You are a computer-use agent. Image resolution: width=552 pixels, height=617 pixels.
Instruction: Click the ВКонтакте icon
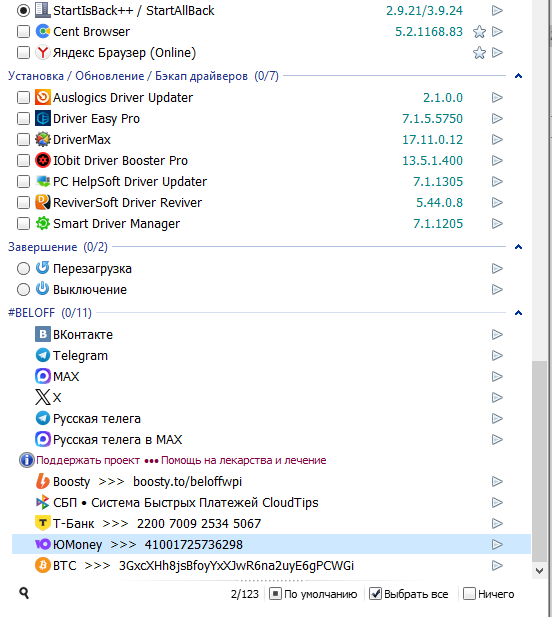(x=42, y=334)
